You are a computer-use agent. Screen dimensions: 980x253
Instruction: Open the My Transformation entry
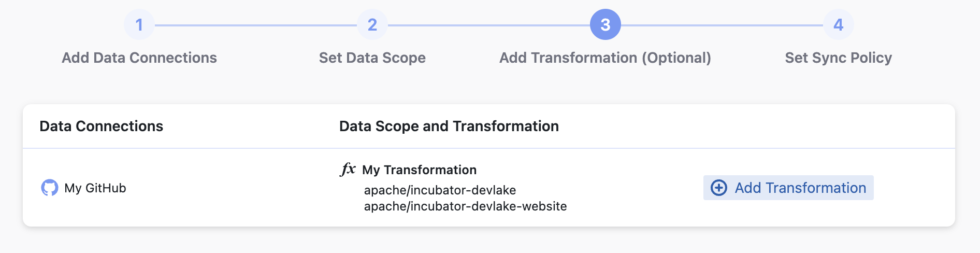[419, 170]
